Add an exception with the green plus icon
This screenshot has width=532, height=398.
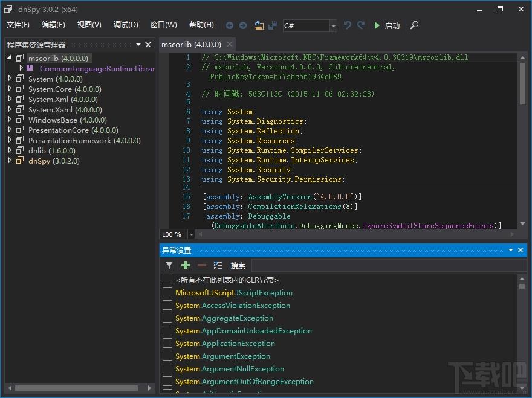(x=185, y=265)
